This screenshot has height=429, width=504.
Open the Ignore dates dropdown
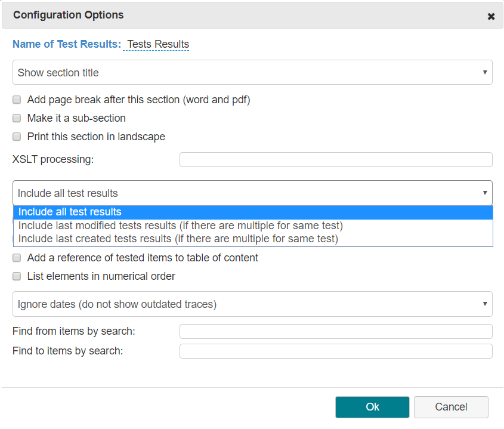pos(252,304)
